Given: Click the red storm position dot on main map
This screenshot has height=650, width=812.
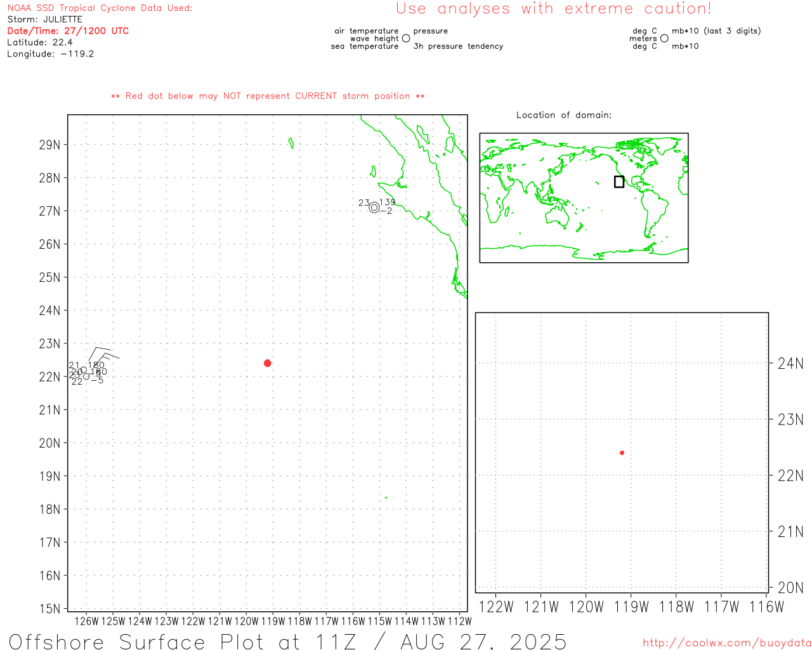Looking at the screenshot, I should [x=268, y=363].
